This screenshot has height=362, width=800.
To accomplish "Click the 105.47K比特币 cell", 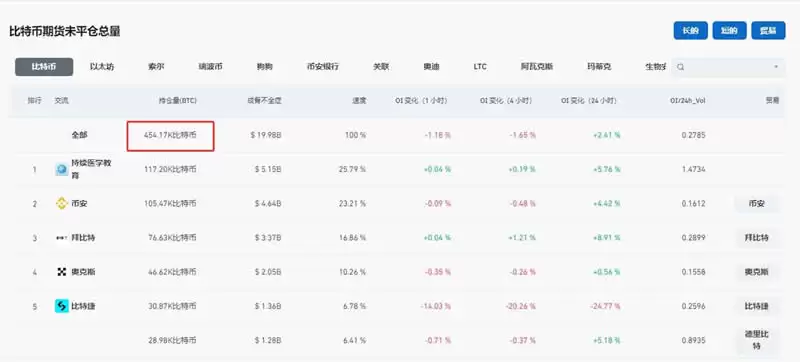I will [x=170, y=203].
